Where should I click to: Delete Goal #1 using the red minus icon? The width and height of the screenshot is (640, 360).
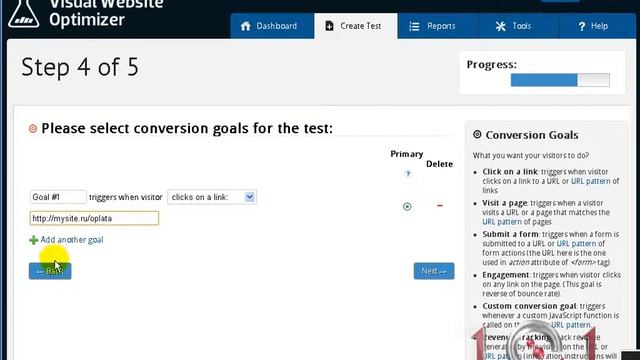click(x=440, y=206)
